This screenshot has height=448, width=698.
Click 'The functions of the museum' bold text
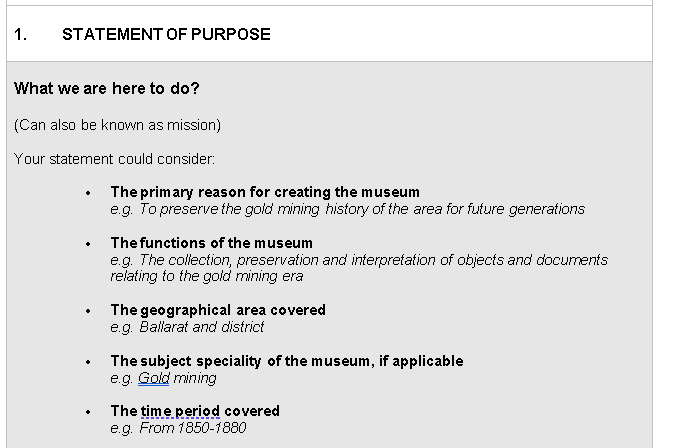tap(211, 243)
